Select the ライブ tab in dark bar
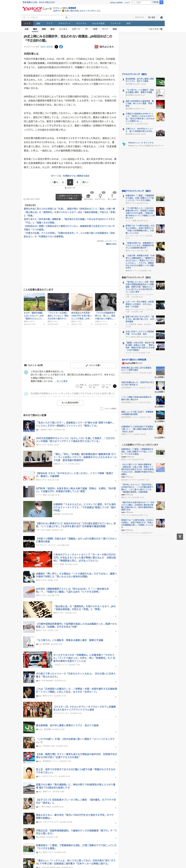 click(49, 24)
